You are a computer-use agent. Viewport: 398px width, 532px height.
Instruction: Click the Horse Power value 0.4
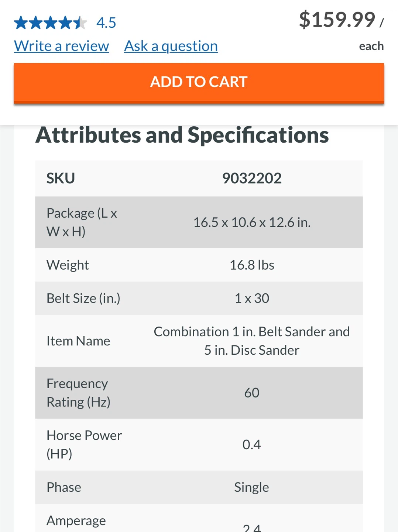tap(252, 444)
